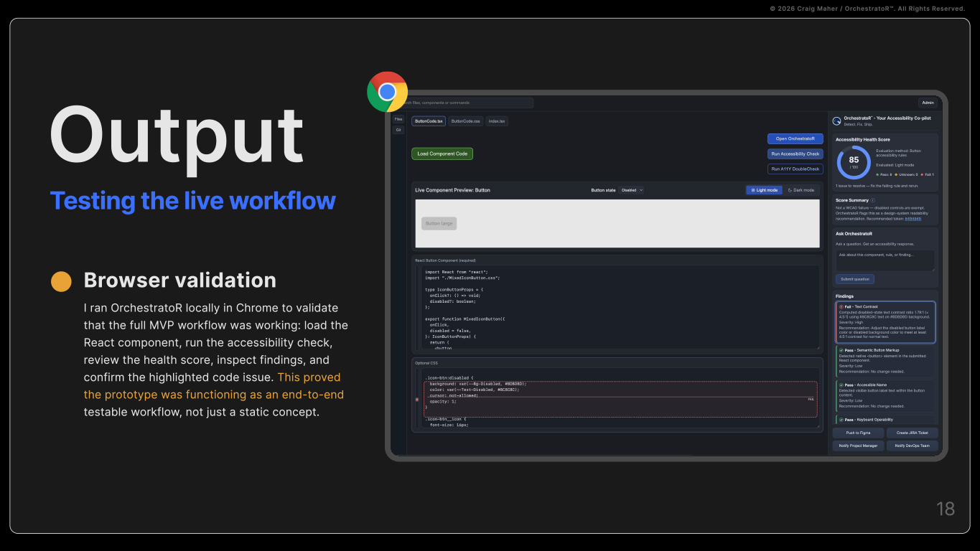Click Create JIRA Ticket button
The width and height of the screenshot is (980, 551).
(x=912, y=433)
